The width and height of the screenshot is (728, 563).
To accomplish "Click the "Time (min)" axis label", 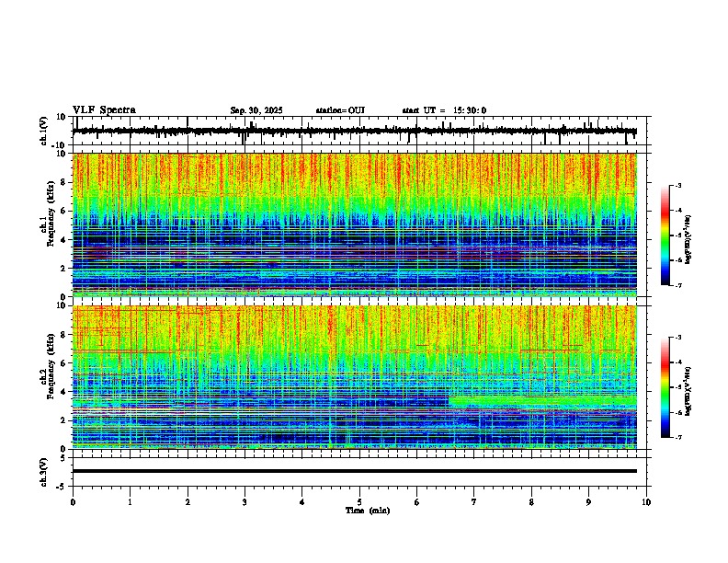I will 368,511.
